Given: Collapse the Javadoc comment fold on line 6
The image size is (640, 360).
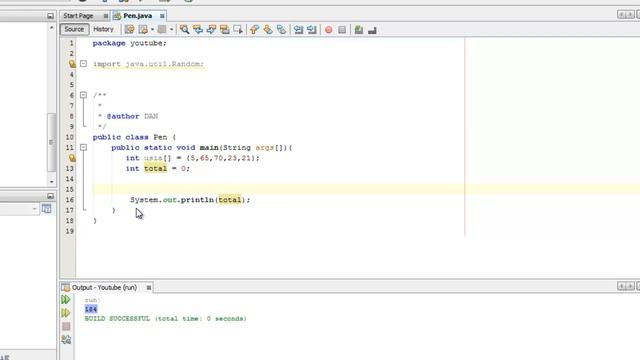Looking at the screenshot, I should coord(83,95).
